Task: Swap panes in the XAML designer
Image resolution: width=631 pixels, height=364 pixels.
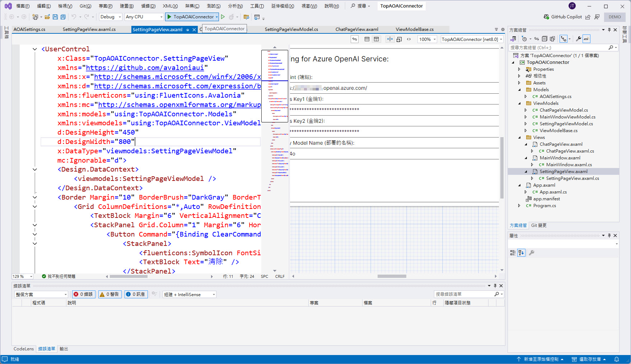Action: pos(355,39)
